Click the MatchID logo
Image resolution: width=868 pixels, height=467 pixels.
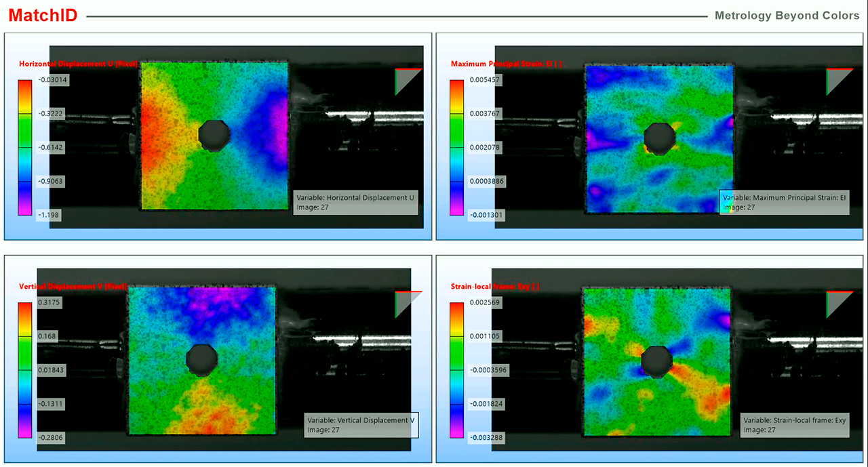click(x=42, y=15)
